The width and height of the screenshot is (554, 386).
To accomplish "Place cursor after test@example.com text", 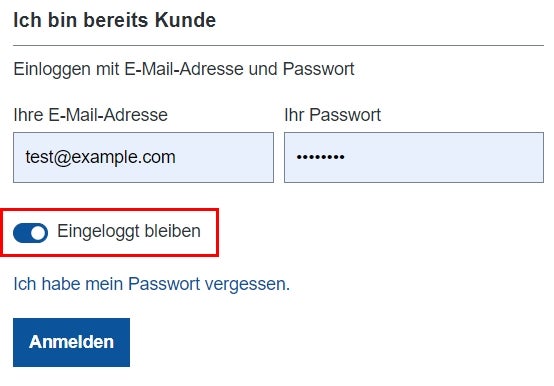I will point(177,158).
